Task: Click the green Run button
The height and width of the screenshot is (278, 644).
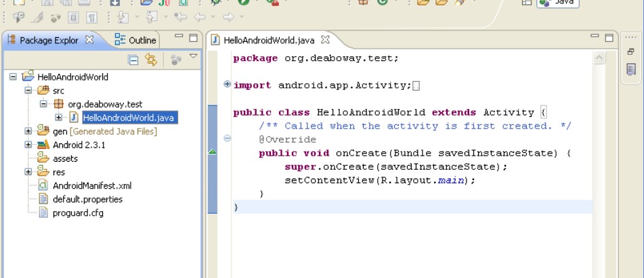Action: click(x=244, y=2)
